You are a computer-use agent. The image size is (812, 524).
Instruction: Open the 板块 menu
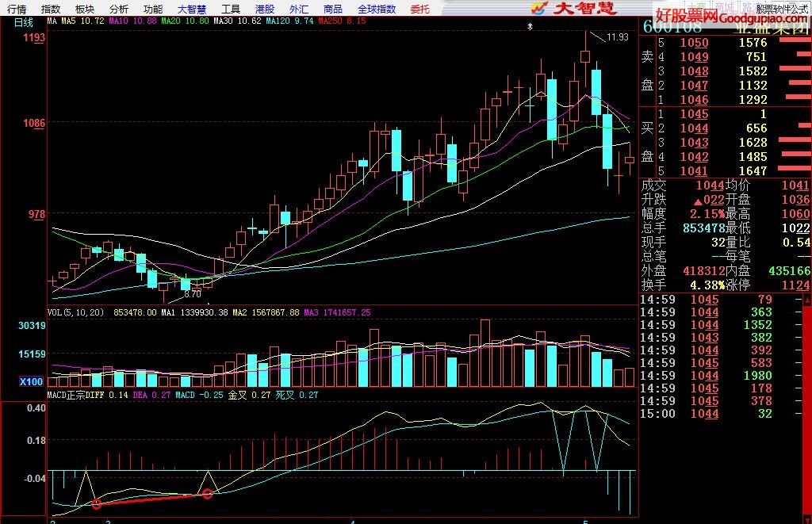85,9
